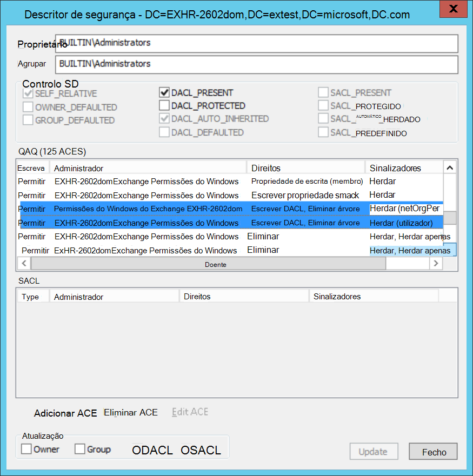Image resolution: width=473 pixels, height=476 pixels.
Task: Toggle the SACL_PROTEGIDO checkbox
Action: [323, 105]
